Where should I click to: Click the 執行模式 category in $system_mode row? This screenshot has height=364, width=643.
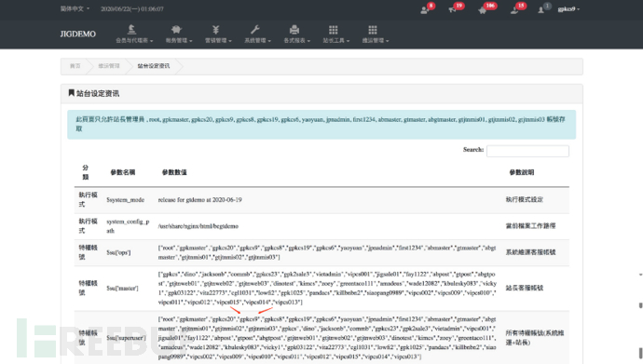(x=88, y=199)
